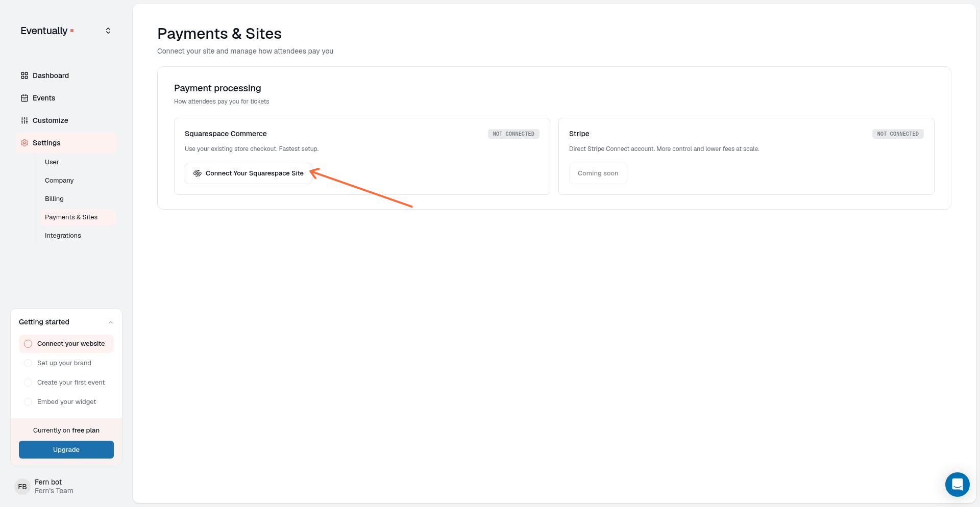Click the Squarespace logo icon in button

[x=198, y=173]
